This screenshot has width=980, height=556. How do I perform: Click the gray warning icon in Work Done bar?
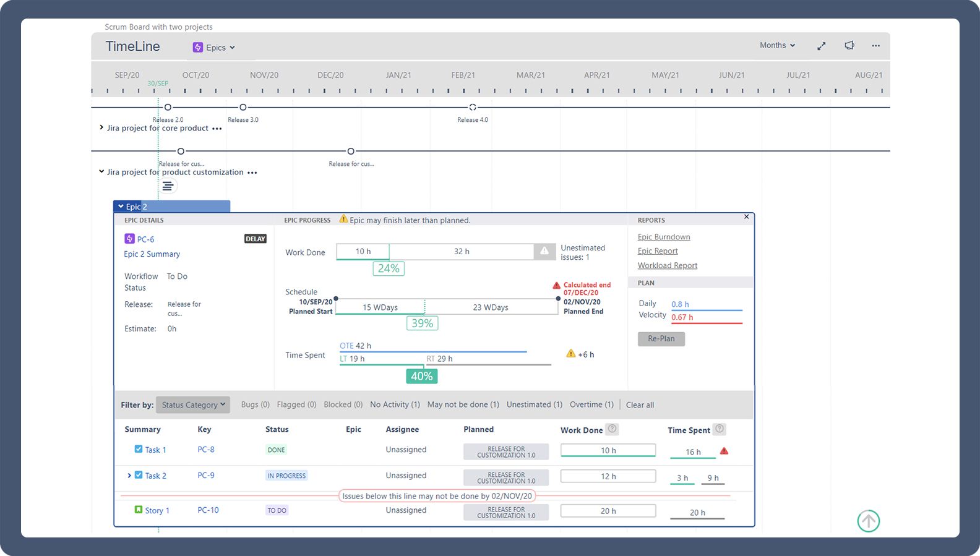[x=544, y=251]
